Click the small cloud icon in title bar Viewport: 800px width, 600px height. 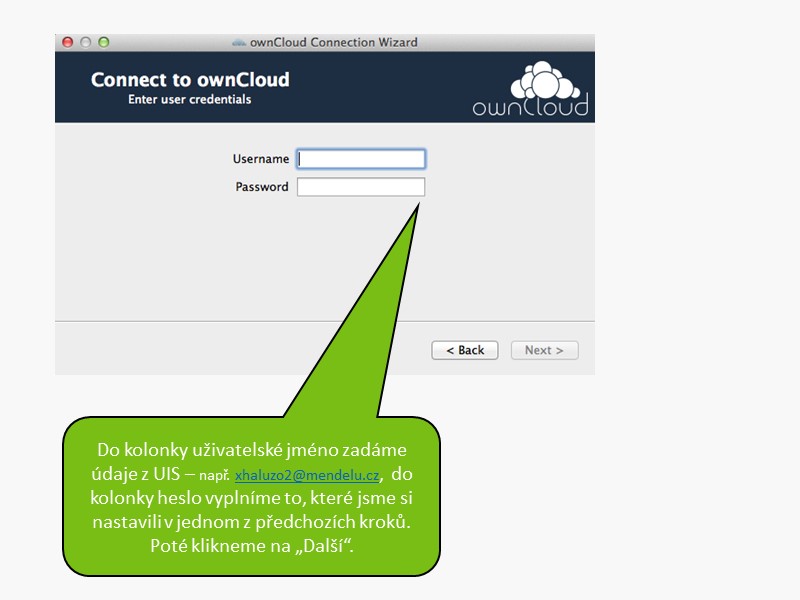(x=238, y=43)
